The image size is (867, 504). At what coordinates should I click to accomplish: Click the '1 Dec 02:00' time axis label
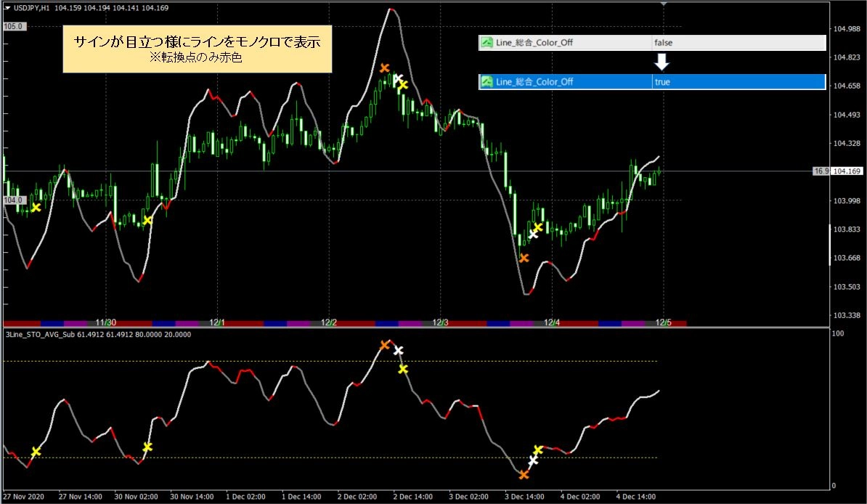click(x=246, y=496)
